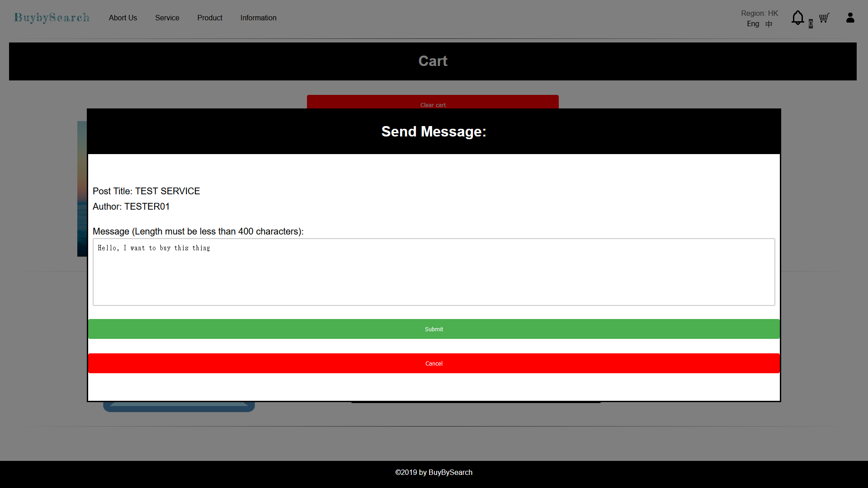Open the shopping cart icon
This screenshot has height=488, width=868.
click(x=824, y=18)
